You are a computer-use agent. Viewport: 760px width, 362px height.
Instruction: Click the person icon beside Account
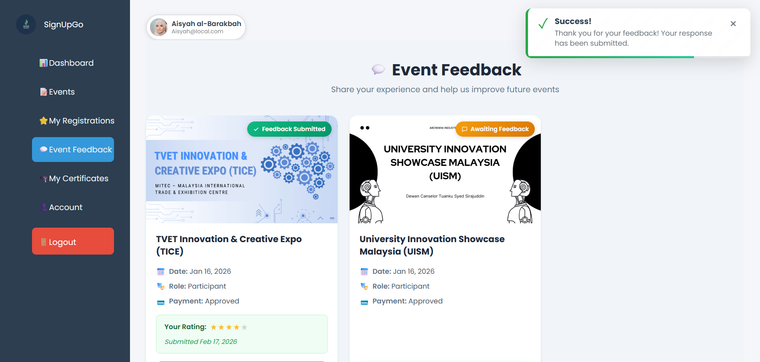pyautogui.click(x=44, y=207)
